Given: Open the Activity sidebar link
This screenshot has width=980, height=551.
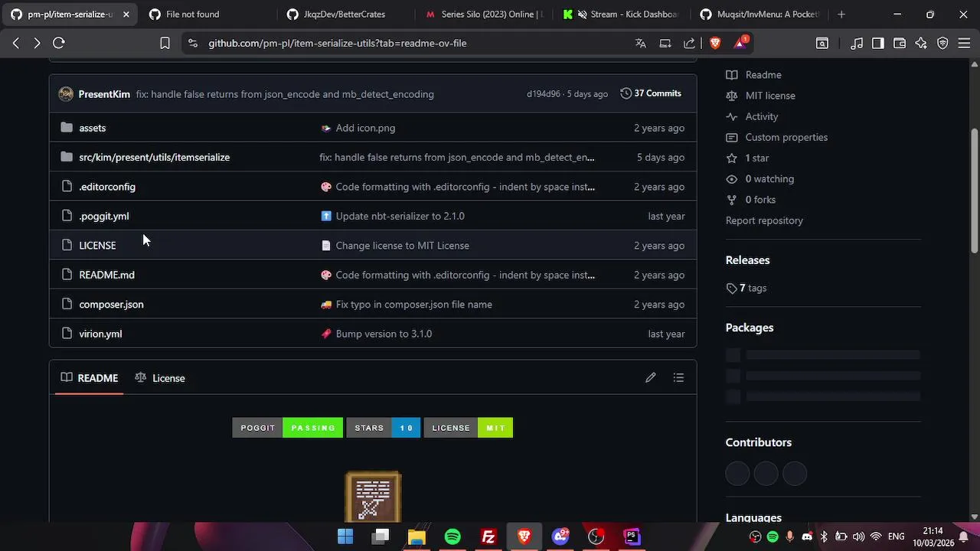Looking at the screenshot, I should tap(762, 116).
